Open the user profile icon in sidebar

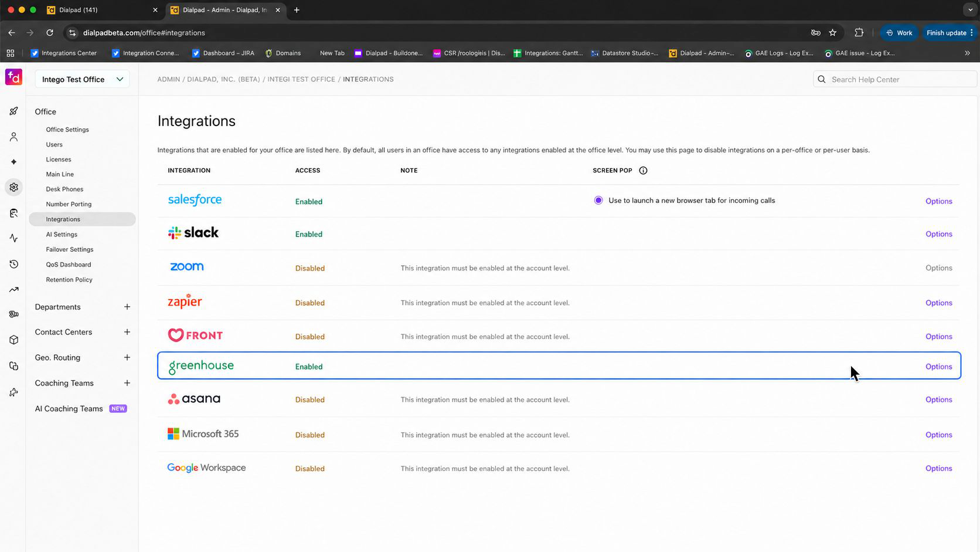pyautogui.click(x=13, y=137)
